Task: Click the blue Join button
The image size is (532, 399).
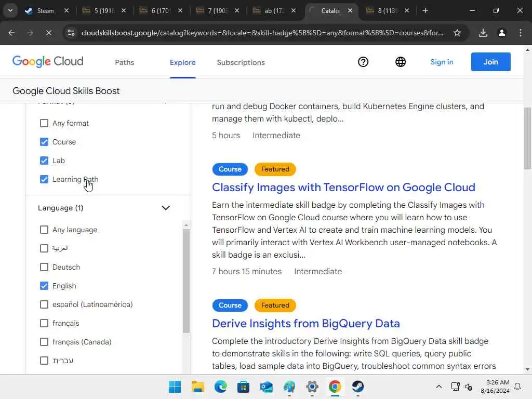Action: click(x=490, y=62)
